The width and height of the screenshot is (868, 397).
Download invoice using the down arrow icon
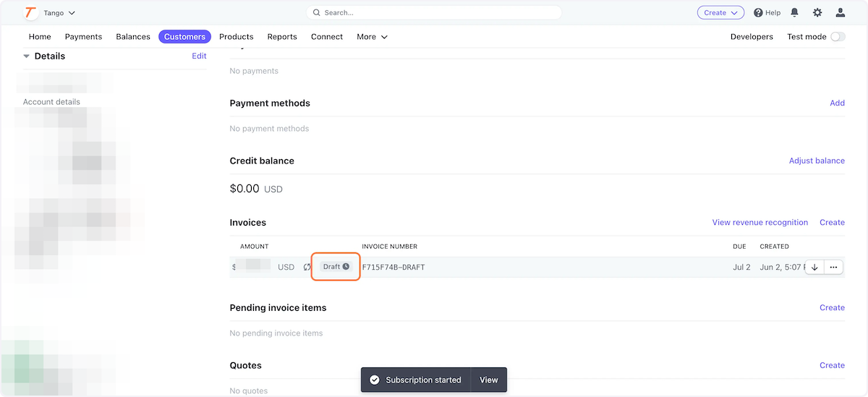pos(814,267)
